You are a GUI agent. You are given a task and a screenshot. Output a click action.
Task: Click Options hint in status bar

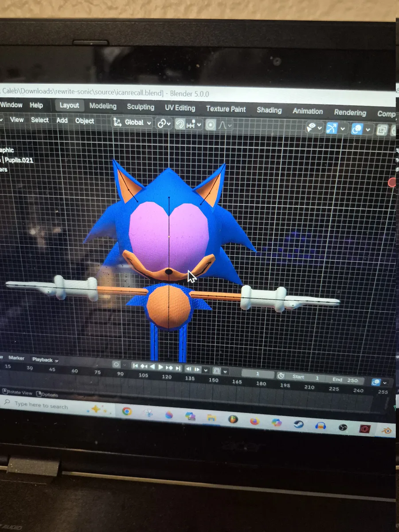point(47,395)
